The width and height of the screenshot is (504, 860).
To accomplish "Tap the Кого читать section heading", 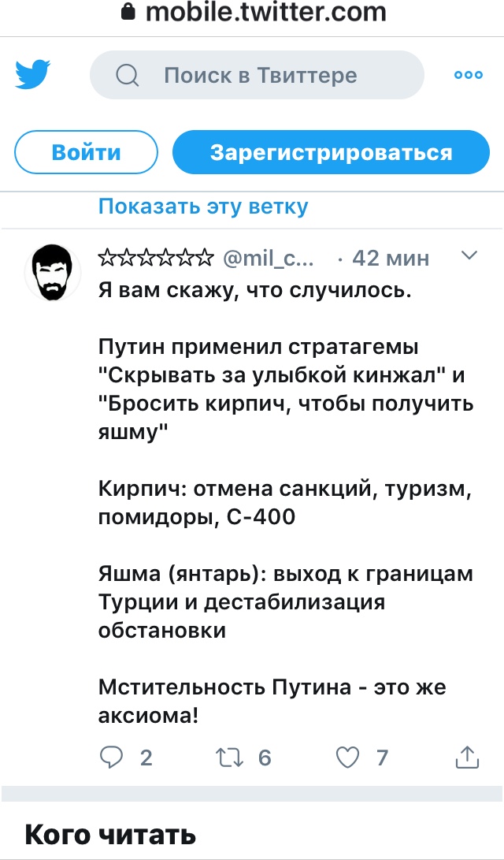I will tap(110, 834).
